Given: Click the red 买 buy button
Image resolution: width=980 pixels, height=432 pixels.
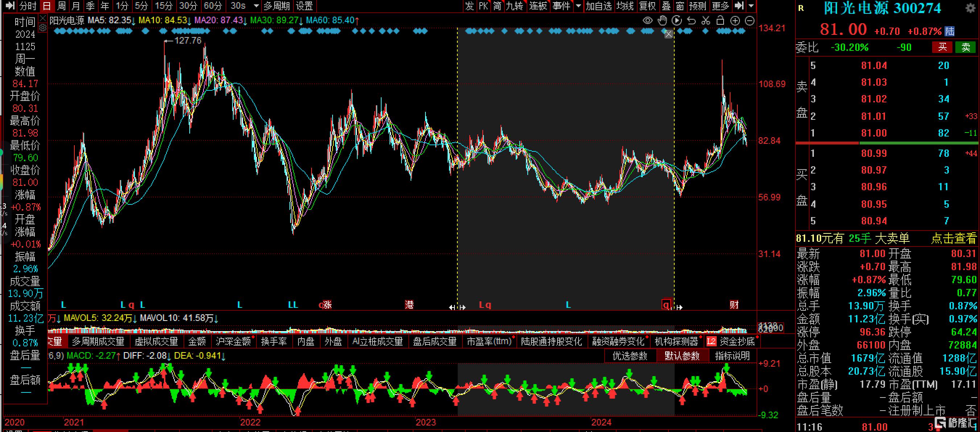Looking at the screenshot, I should tap(942, 47).
